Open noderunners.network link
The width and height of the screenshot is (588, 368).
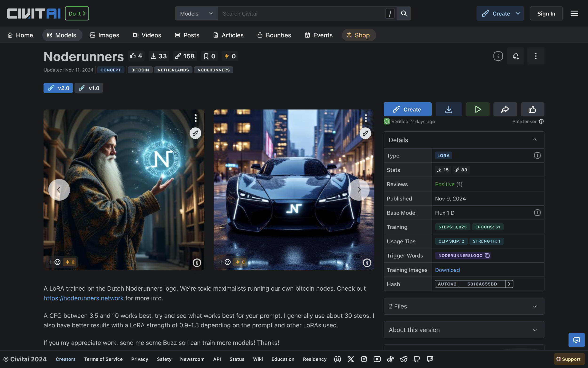[83, 298]
